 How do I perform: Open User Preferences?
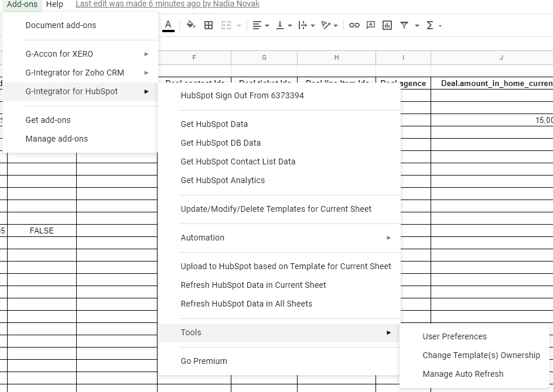(475, 336)
